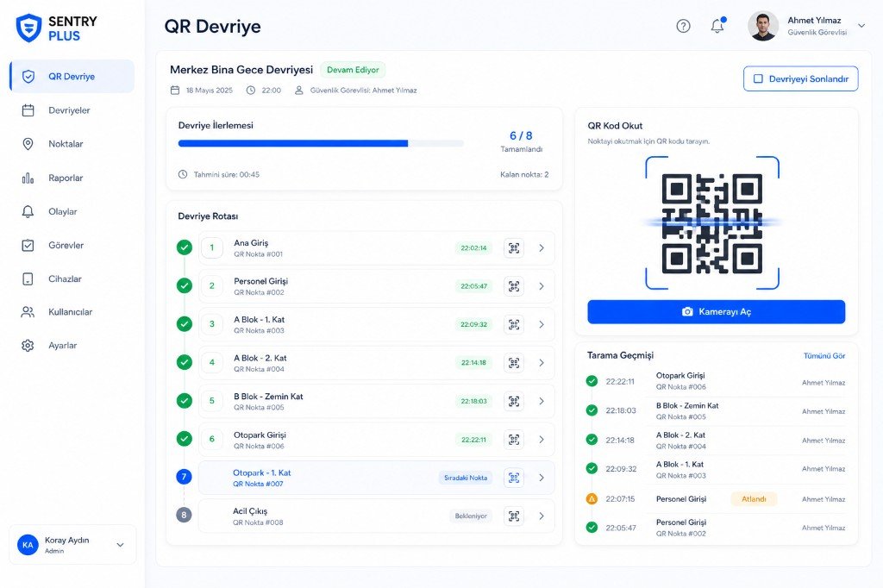Expand A Blok - 2. Kat chevron
Viewport: 883px width, 588px height.
coord(542,363)
